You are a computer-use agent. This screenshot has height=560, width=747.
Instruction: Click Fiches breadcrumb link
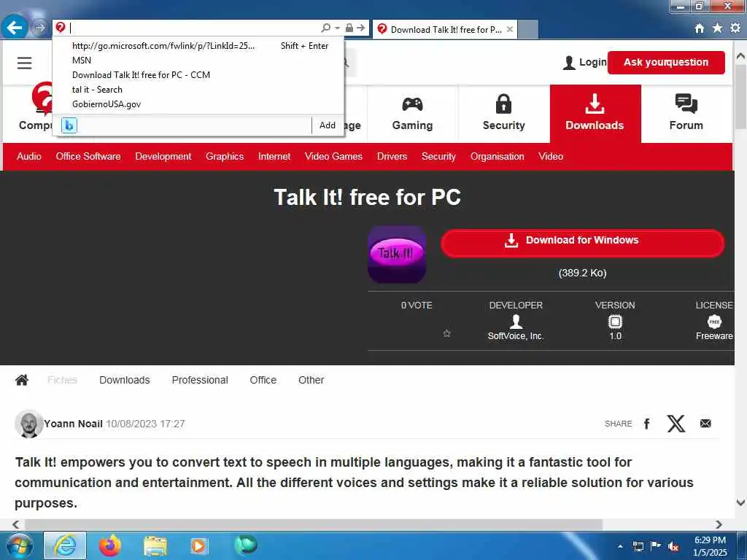click(x=63, y=380)
